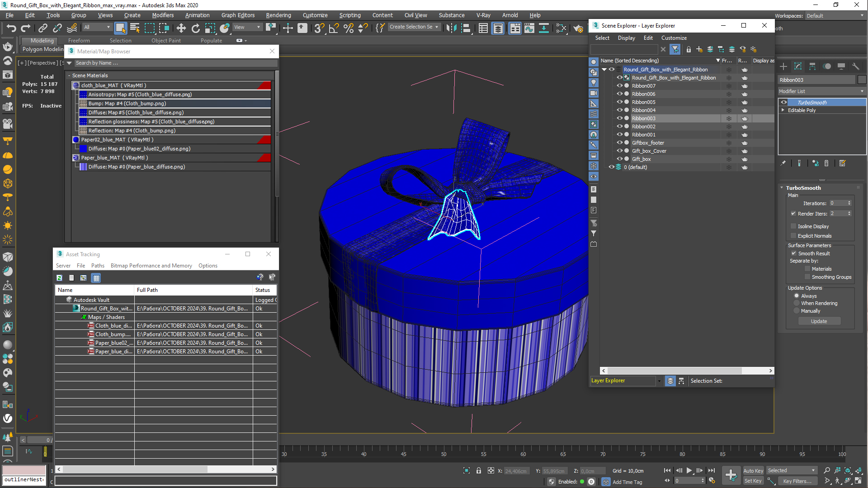Screen dimensions: 868x488
Task: Open the Modifiers menu in menu bar
Action: click(164, 15)
